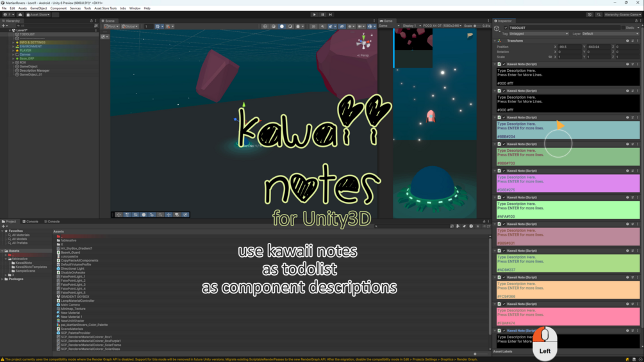Select the Game tab
644x362 pixels.
386,21
